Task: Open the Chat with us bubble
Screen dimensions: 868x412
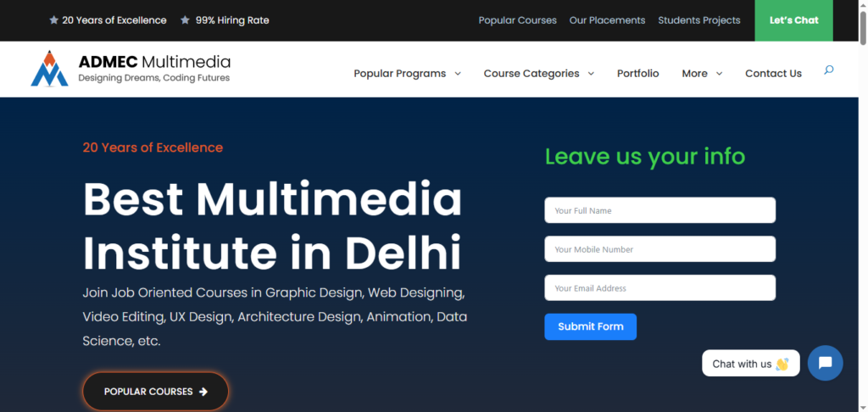Action: pyautogui.click(x=751, y=364)
